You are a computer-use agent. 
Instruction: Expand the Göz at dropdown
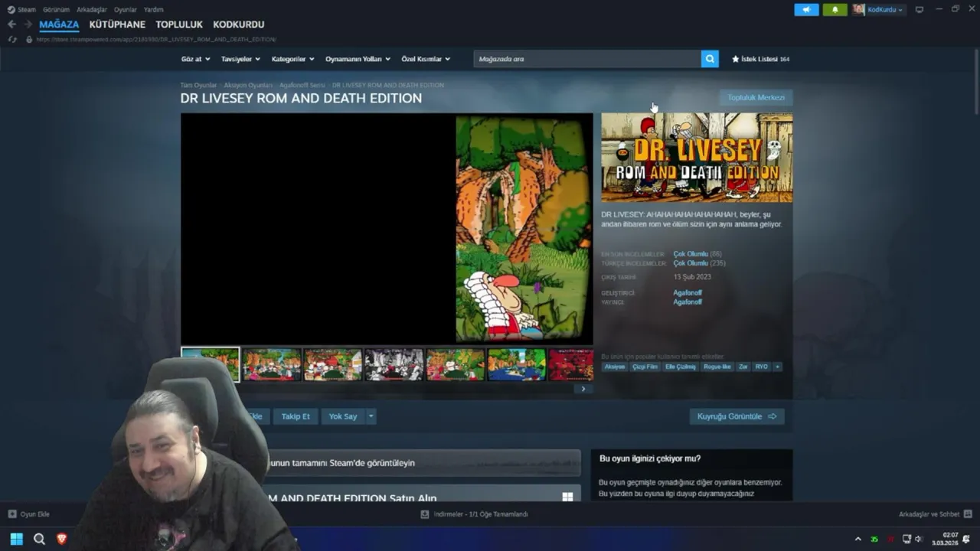tap(195, 59)
